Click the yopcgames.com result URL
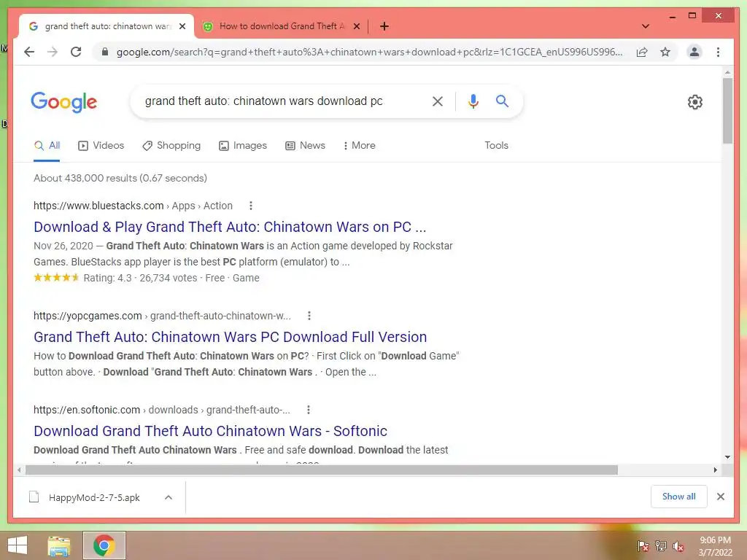Viewport: 747px width, 560px height. coord(162,316)
